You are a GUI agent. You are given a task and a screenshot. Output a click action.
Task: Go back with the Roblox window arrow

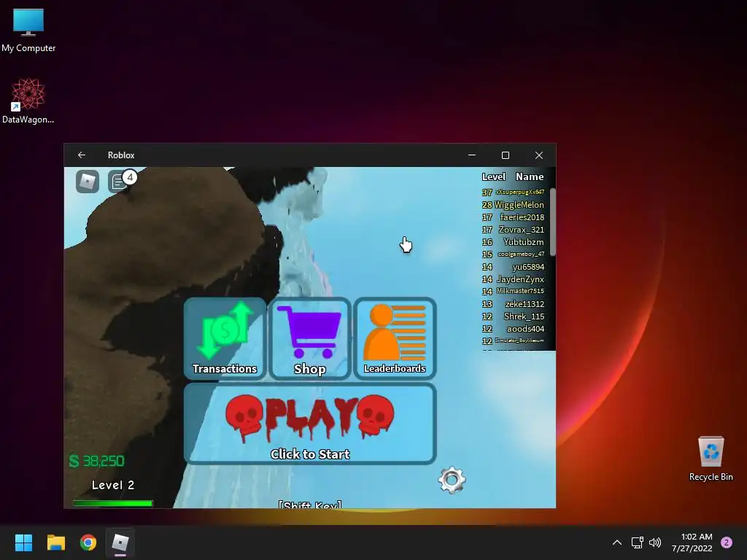click(82, 155)
